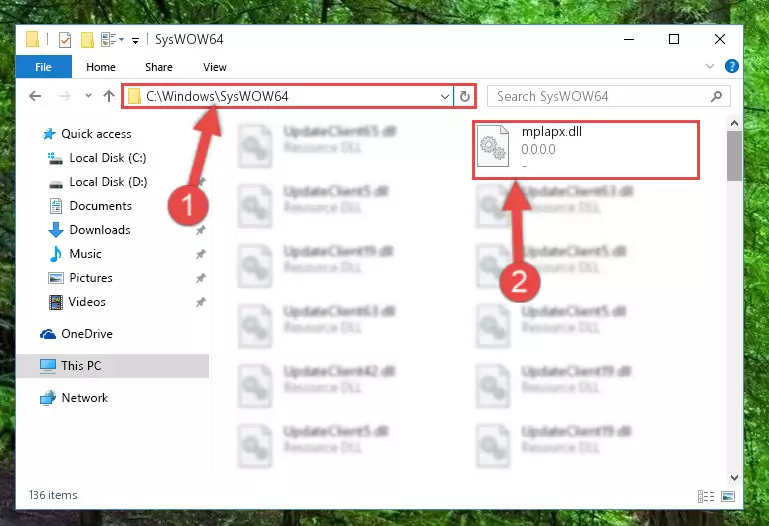Click the pin icon next to Pictures
This screenshot has width=769, height=526.
coord(201,278)
